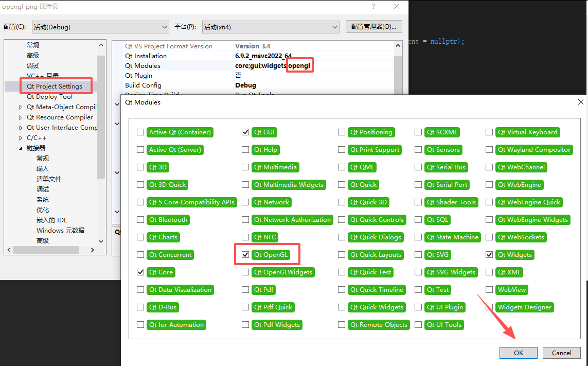Viewport: 588px width, 366px height.
Task: Click property grid scroll-up arrow
Action: [x=398, y=45]
